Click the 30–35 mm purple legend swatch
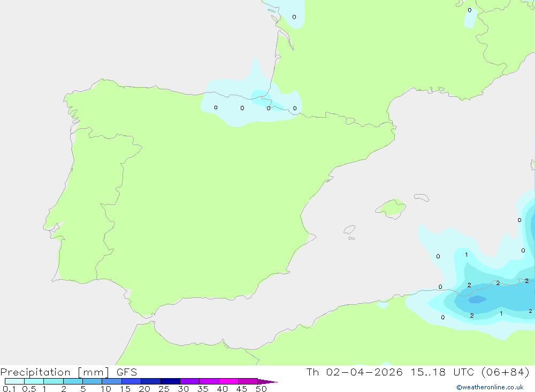535x392 pixels. 189,381
